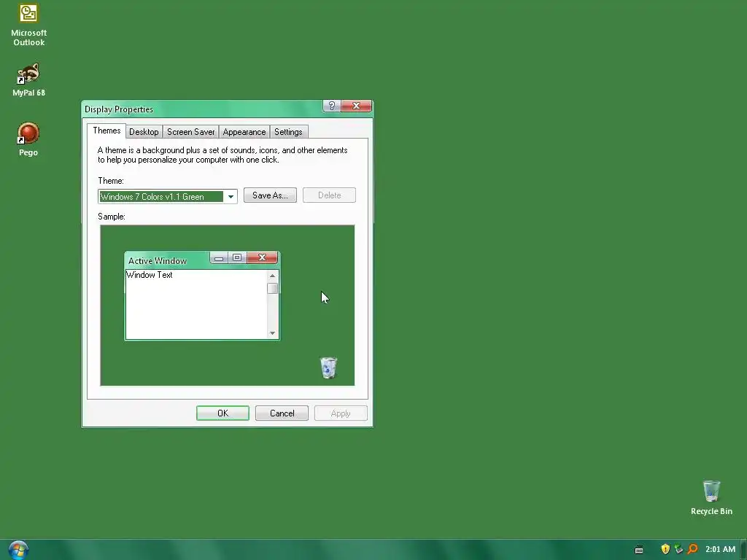Select the MyPal 68 desktop shortcut
747x560 pixels.
[28, 79]
